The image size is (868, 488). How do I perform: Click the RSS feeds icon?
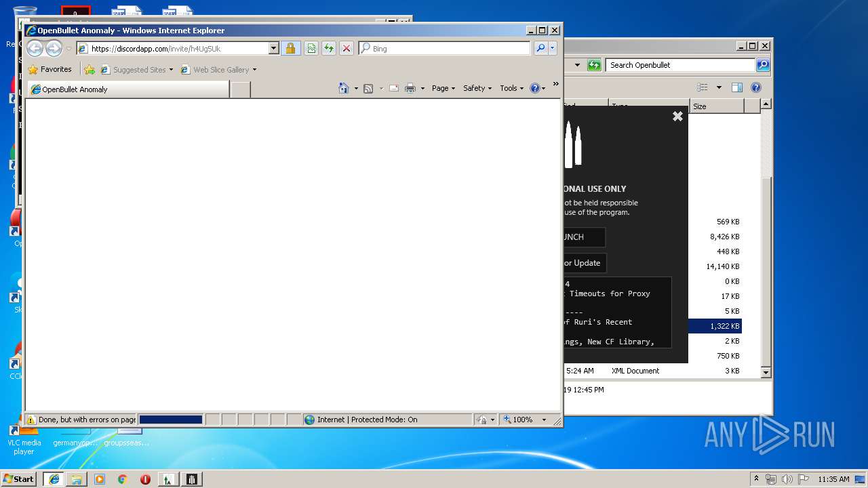[x=368, y=88]
